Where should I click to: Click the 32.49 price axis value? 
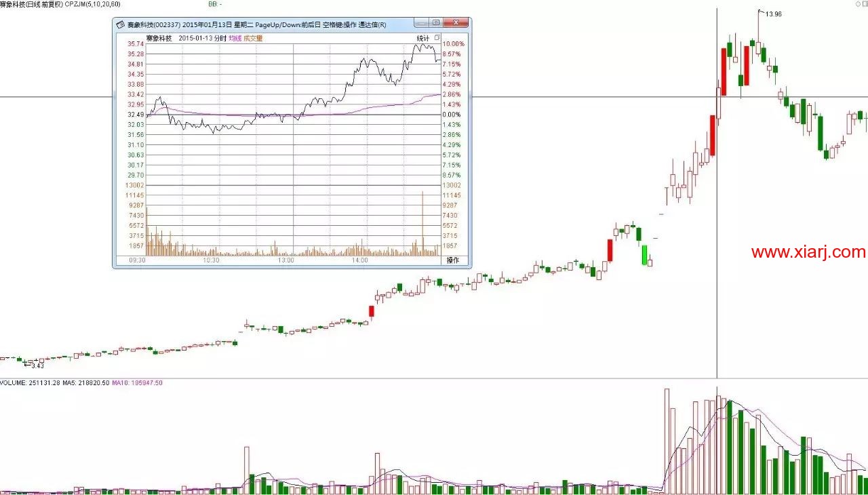pos(136,115)
